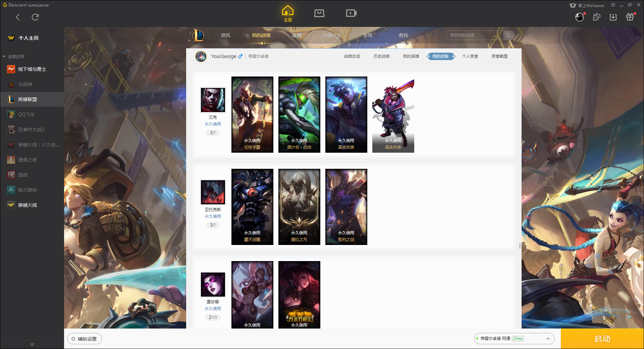Open the 掌上WeGame mobile link
Screen dimensions: 644x349
point(587,5)
